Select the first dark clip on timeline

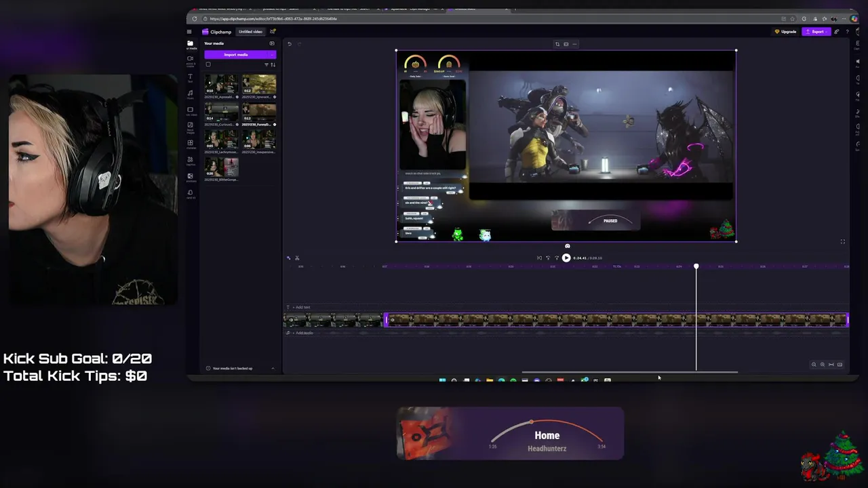pos(332,320)
